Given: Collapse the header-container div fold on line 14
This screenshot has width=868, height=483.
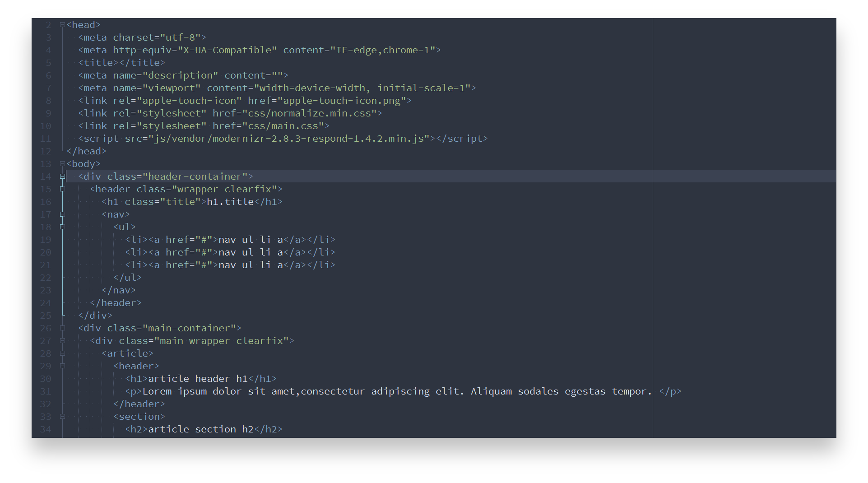Looking at the screenshot, I should [62, 176].
